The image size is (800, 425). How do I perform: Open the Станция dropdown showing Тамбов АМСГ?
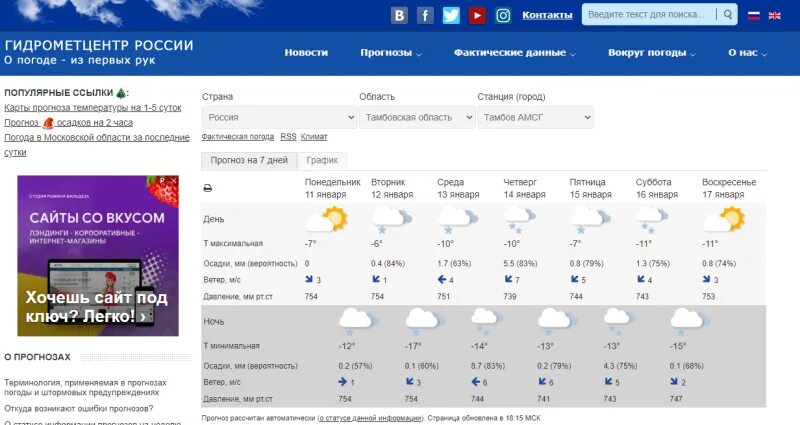coord(535,117)
